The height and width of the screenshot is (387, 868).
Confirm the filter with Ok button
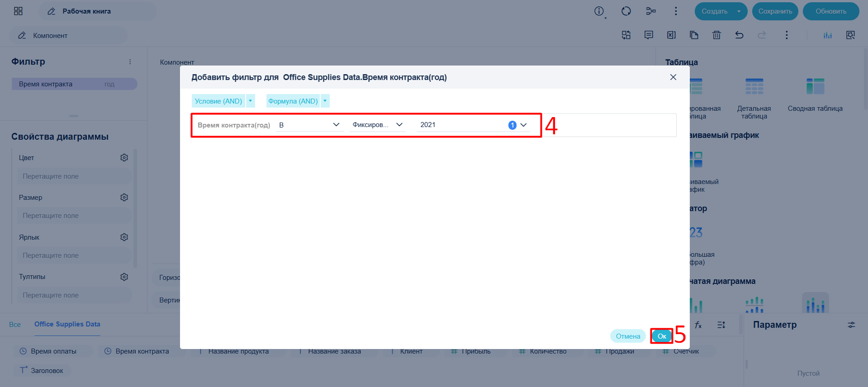662,336
